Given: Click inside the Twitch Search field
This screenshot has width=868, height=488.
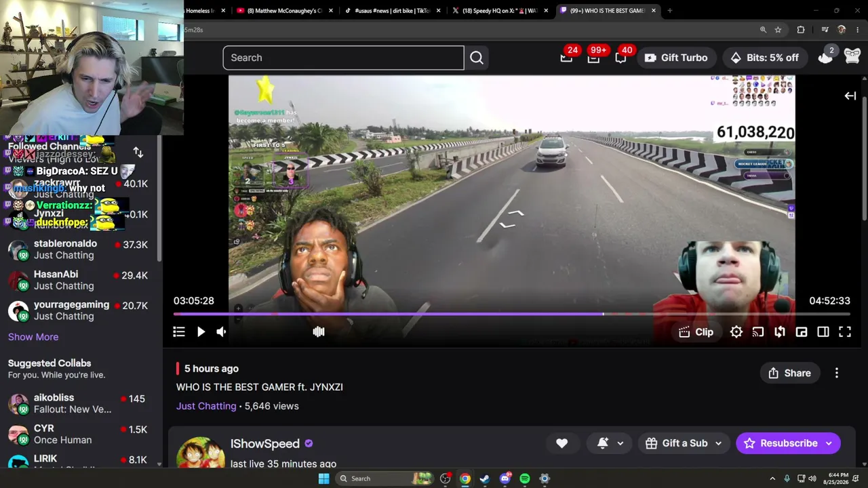Looking at the screenshot, I should point(343,58).
